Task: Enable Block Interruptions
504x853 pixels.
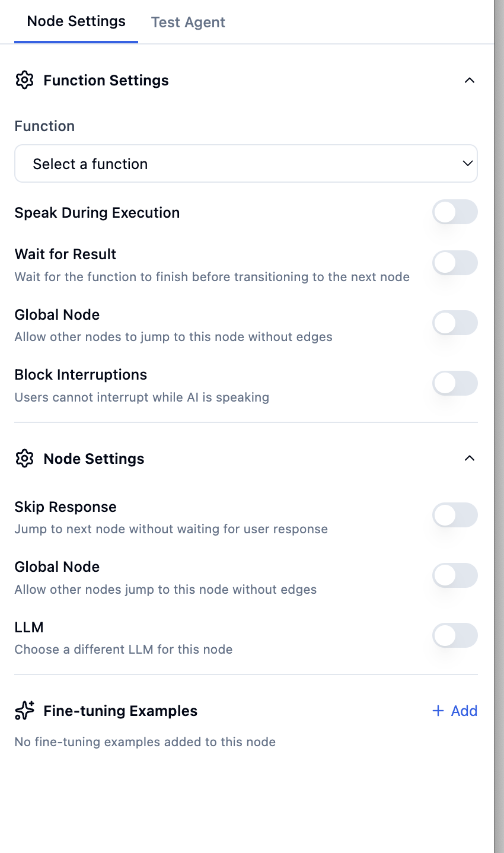Action: click(455, 383)
